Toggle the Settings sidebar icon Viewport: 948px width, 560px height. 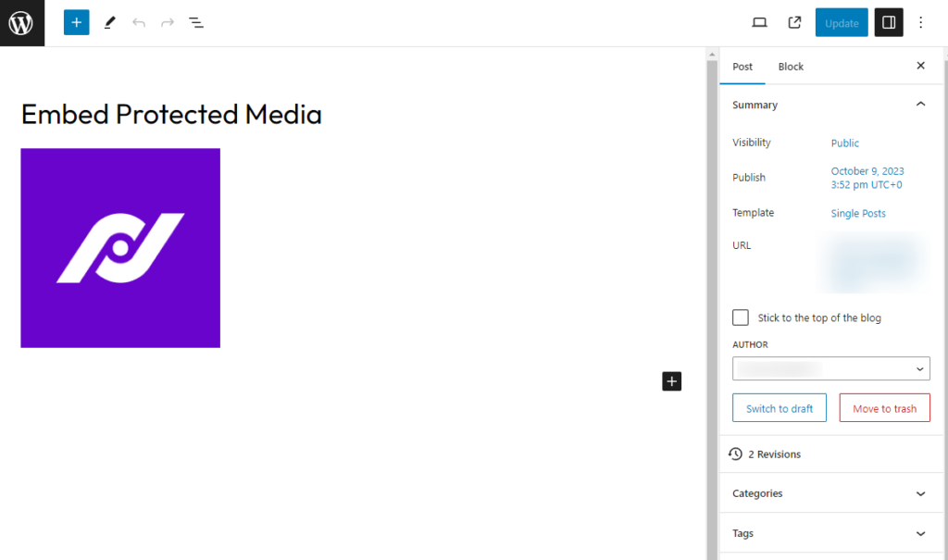click(888, 21)
